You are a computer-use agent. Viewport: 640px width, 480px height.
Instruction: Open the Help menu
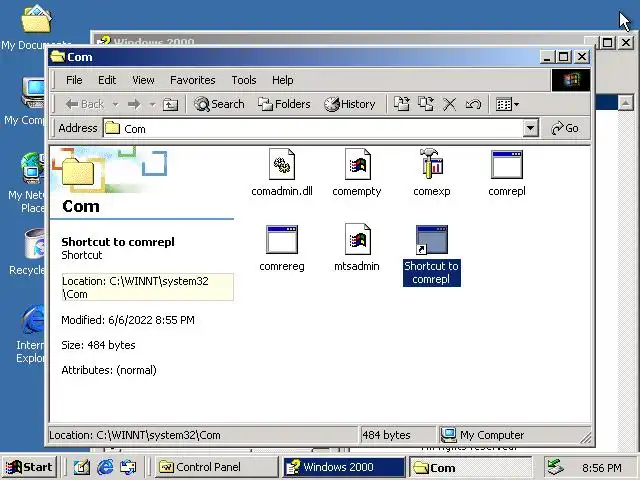click(x=282, y=80)
